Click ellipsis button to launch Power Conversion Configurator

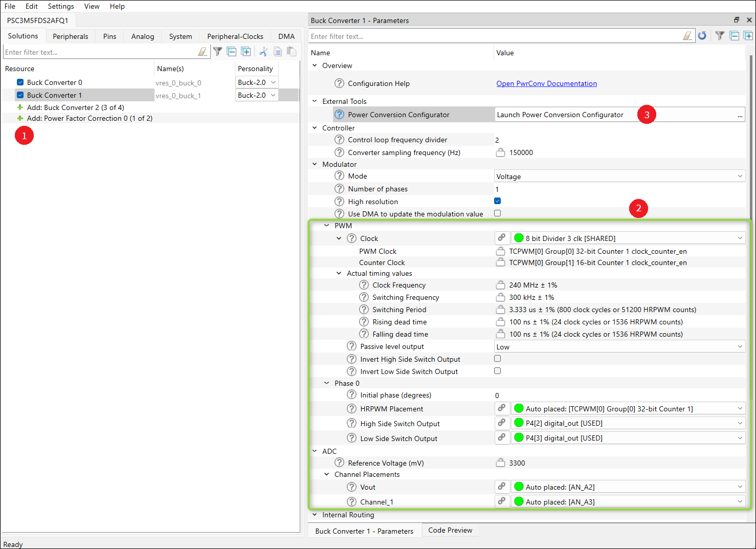[x=740, y=115]
